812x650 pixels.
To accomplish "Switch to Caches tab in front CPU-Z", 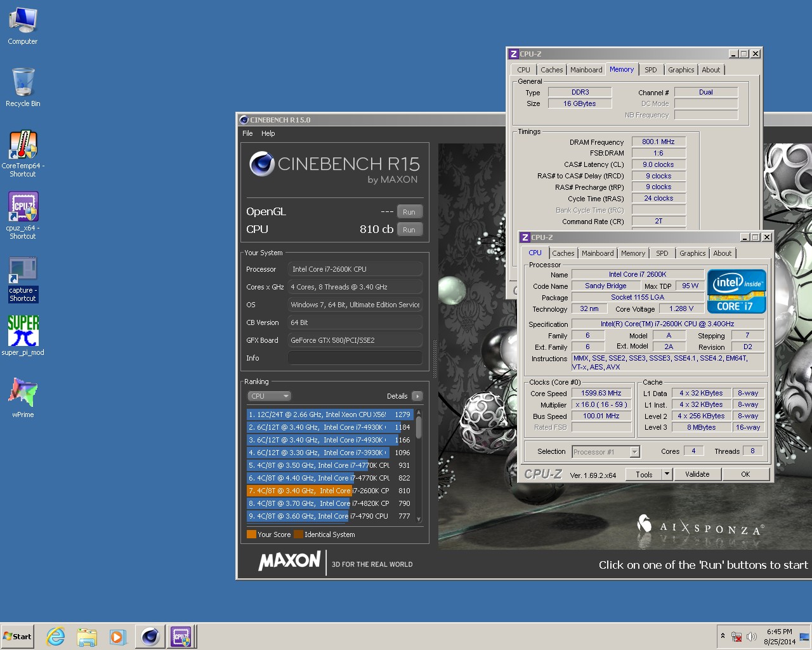I will coord(563,253).
